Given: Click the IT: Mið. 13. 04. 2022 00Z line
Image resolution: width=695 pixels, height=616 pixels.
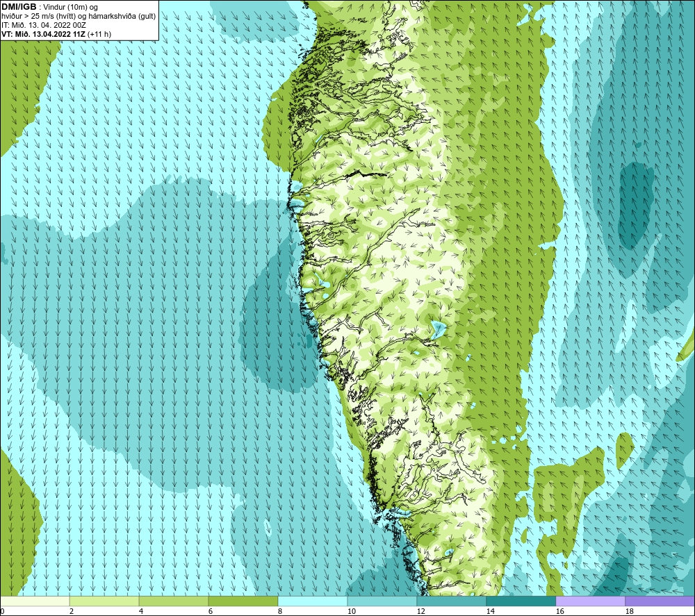Looking at the screenshot, I should pos(43,25).
